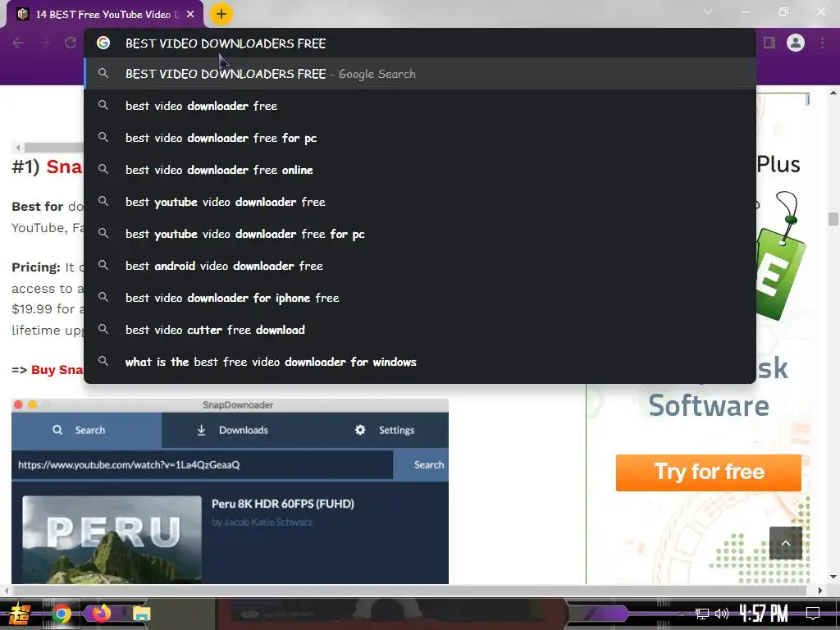Reload the page with the refresh icon
The height and width of the screenshot is (630, 840).
[71, 43]
